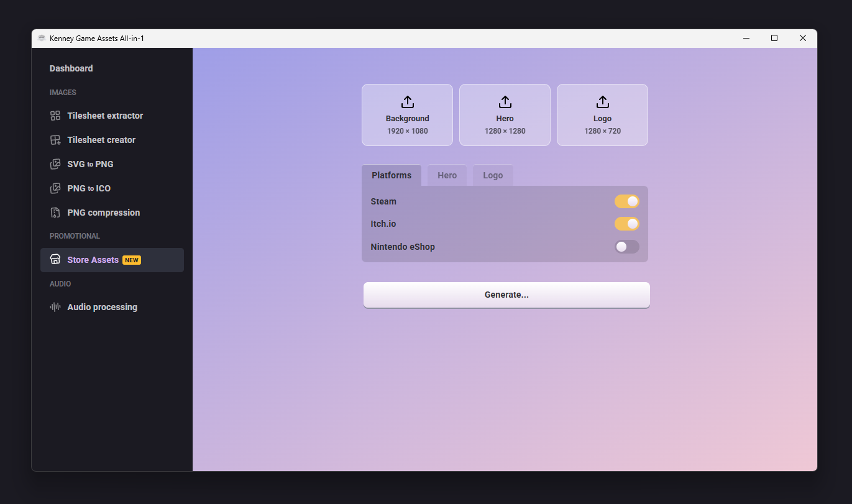This screenshot has height=504, width=852.
Task: Click the SVG to PNG image icon
Action: pos(55,164)
